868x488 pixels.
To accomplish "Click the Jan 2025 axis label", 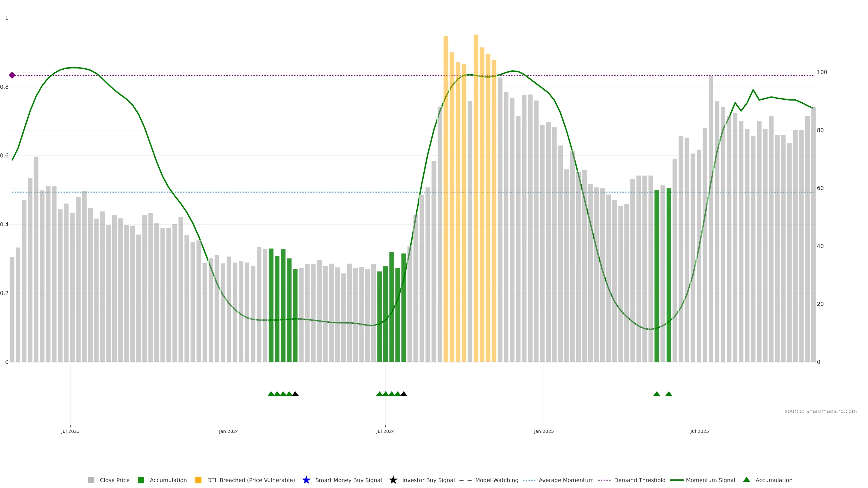I will tap(543, 432).
